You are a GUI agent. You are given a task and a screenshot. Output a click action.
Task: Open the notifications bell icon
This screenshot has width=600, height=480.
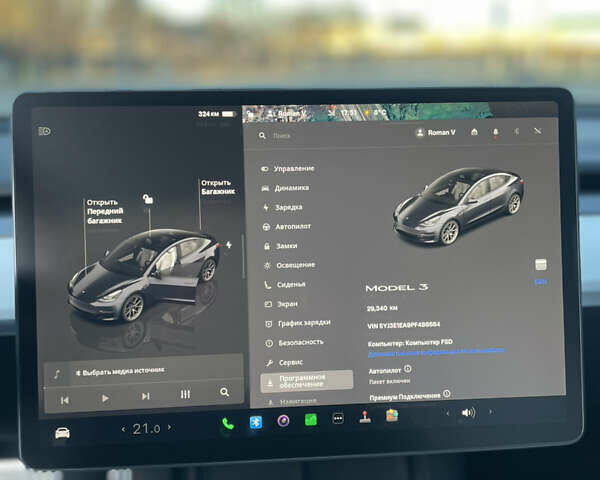(x=496, y=132)
